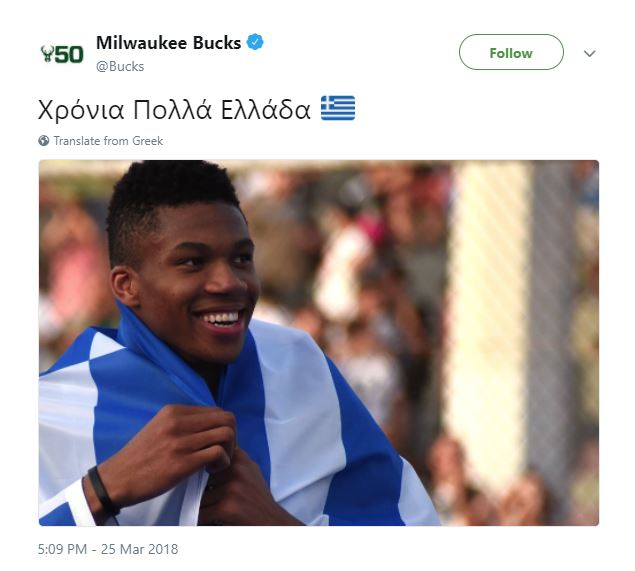Follow the Milwaukee Bucks account
This screenshot has width=635, height=571.
511,52
